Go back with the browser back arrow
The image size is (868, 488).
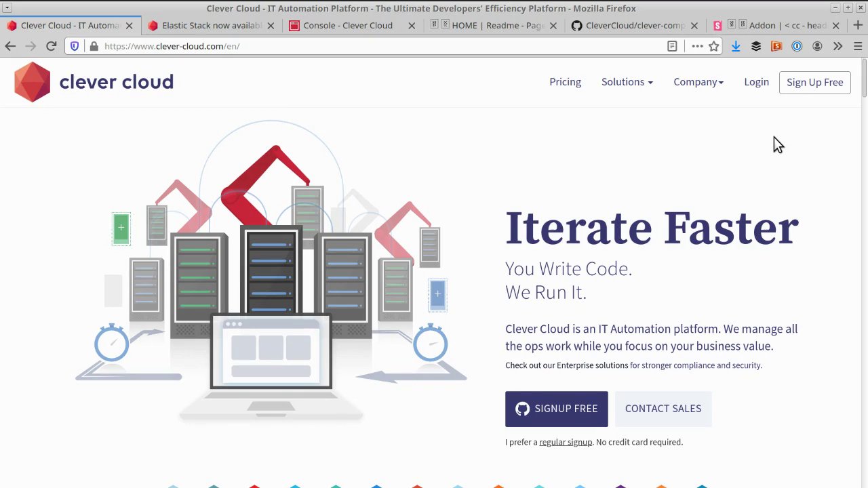(x=10, y=46)
